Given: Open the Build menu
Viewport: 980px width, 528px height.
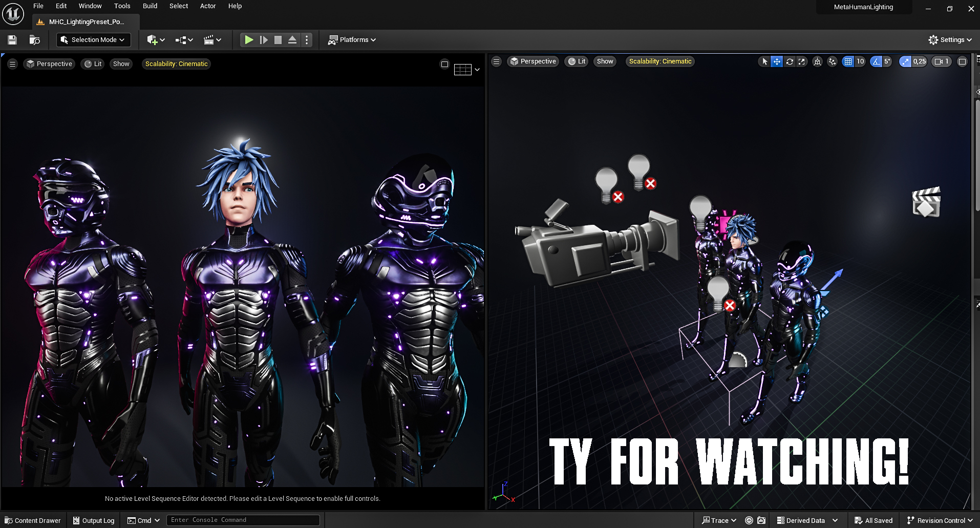Looking at the screenshot, I should (x=150, y=6).
